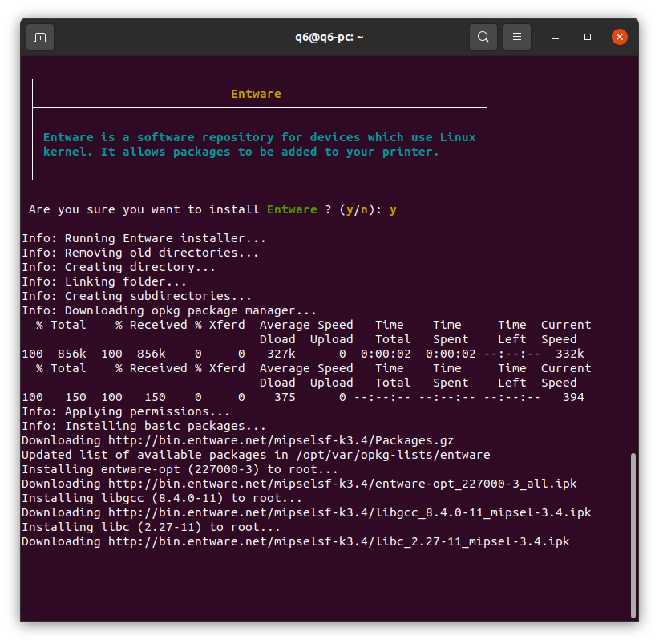Click 'Info: Installing basic packages...' line
Image resolution: width=659 pixels, height=644 pixels.
point(144,426)
